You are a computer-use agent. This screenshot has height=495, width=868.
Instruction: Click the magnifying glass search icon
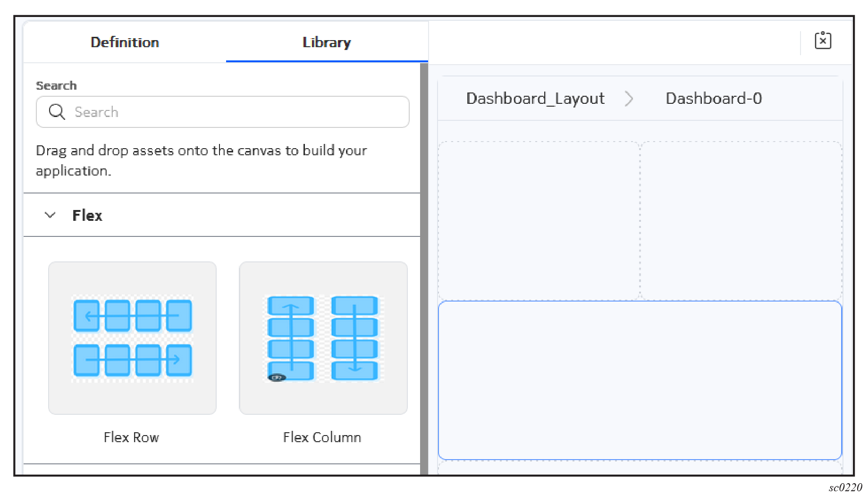pos(57,112)
